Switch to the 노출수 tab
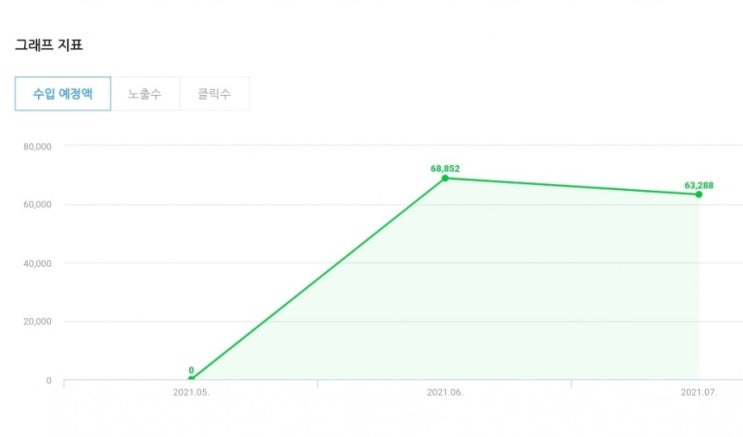Image resolution: width=743 pixels, height=437 pixels. click(145, 93)
